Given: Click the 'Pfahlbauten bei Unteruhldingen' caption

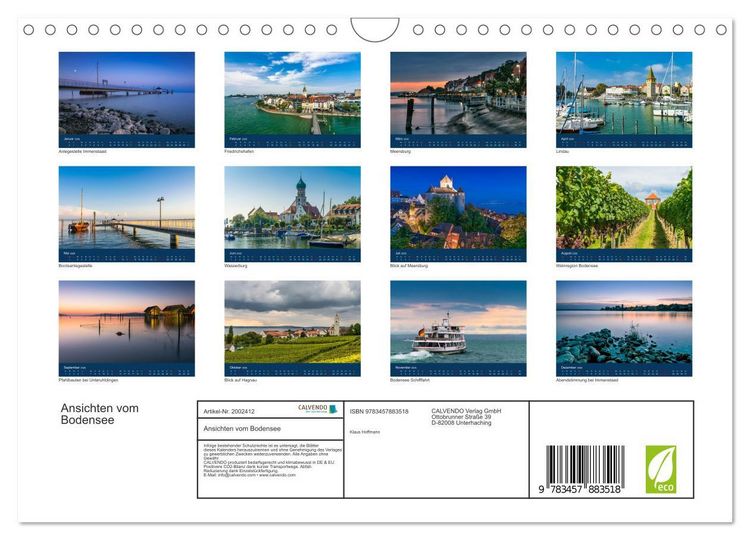Looking at the screenshot, I should point(88,380).
